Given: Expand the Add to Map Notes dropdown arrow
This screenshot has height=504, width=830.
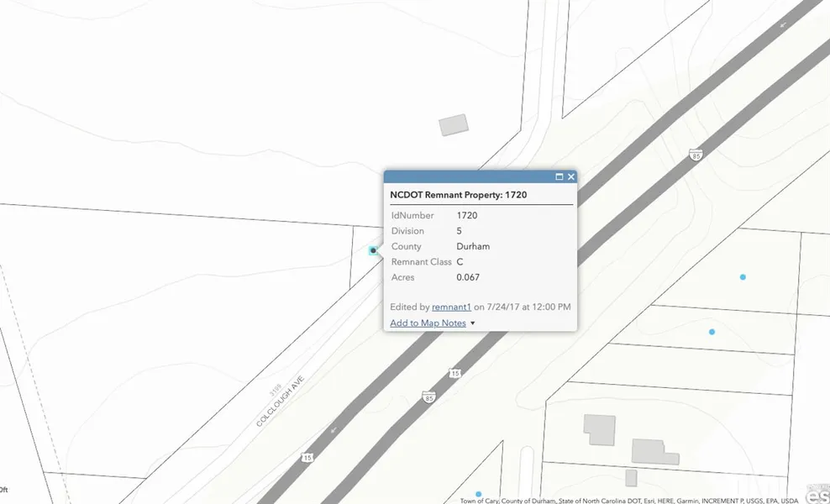Looking at the screenshot, I should click(x=473, y=323).
